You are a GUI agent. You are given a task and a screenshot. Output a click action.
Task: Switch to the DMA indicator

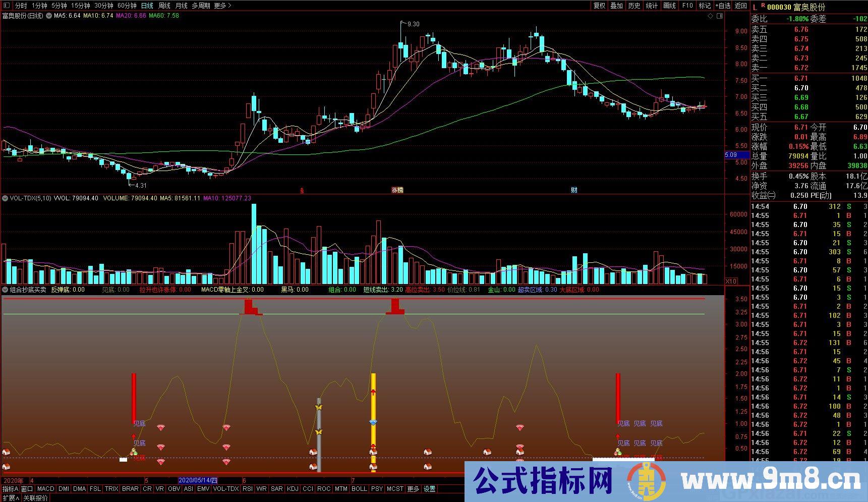(x=79, y=489)
